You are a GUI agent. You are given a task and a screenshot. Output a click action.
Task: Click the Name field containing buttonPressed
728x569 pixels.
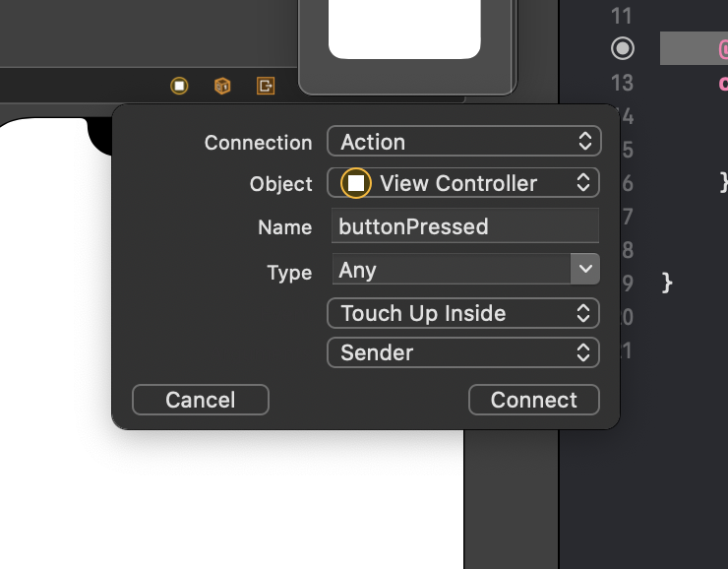click(463, 226)
